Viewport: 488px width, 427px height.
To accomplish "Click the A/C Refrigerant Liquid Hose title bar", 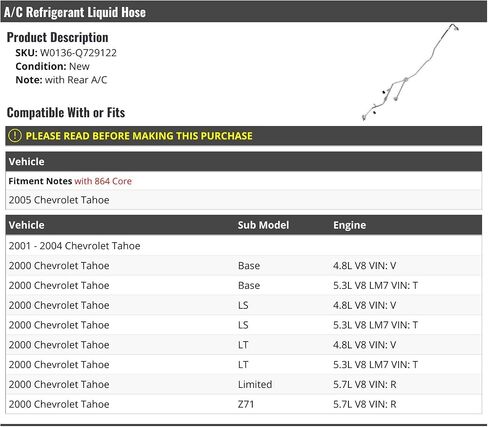I will [x=244, y=12].
